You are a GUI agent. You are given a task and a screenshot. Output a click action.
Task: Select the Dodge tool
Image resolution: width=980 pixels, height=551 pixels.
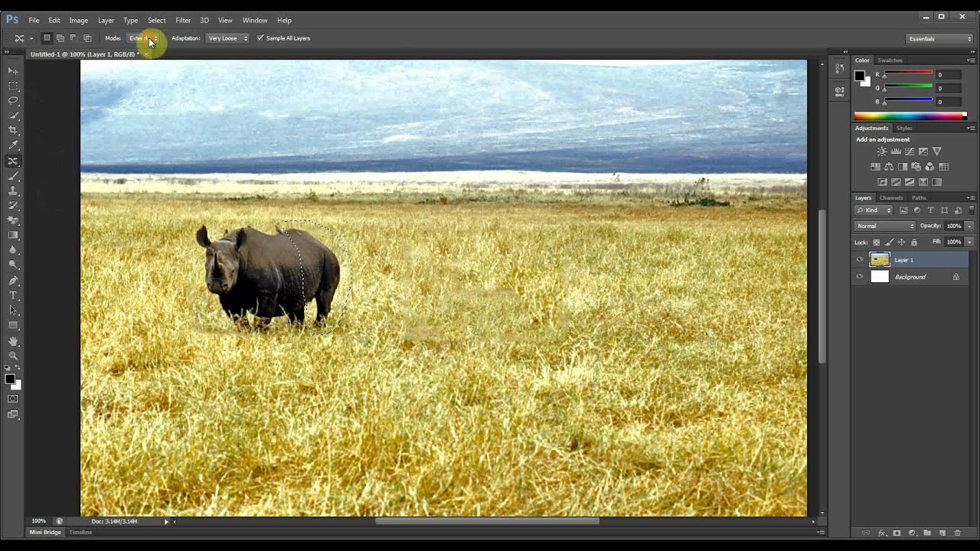[x=13, y=265]
